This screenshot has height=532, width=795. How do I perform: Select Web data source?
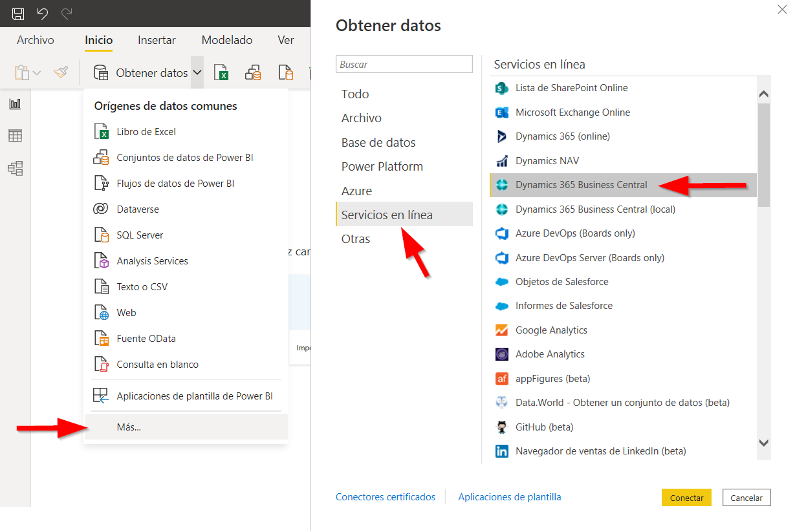pyautogui.click(x=186, y=313)
